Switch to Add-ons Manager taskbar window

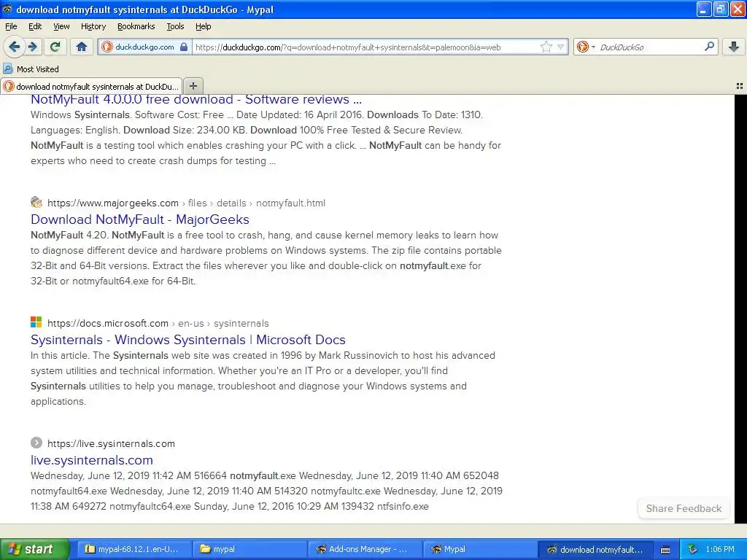365,549
